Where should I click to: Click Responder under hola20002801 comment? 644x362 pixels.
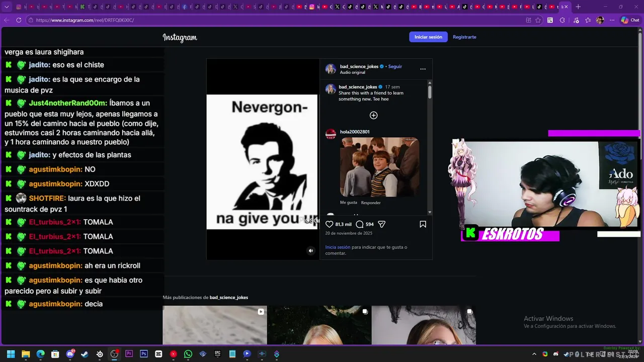coord(371,203)
